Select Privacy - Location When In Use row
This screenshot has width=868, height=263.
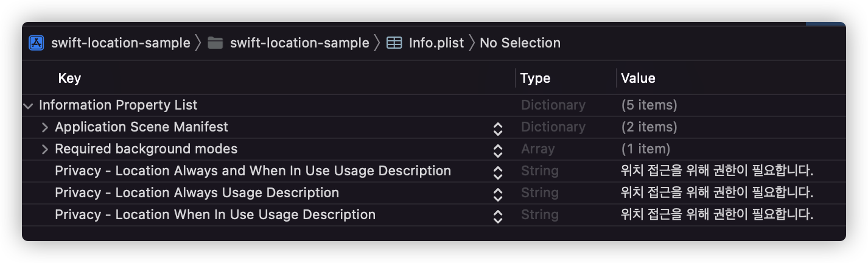point(215,215)
